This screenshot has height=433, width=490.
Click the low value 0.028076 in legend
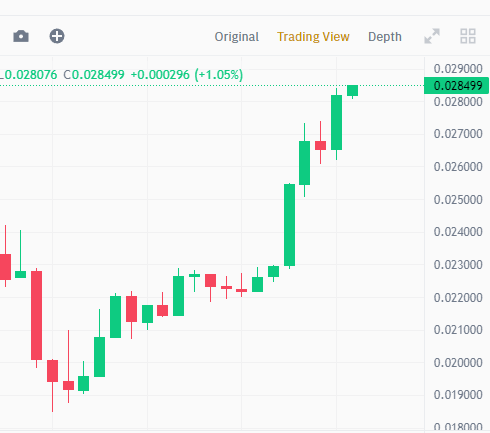31,75
